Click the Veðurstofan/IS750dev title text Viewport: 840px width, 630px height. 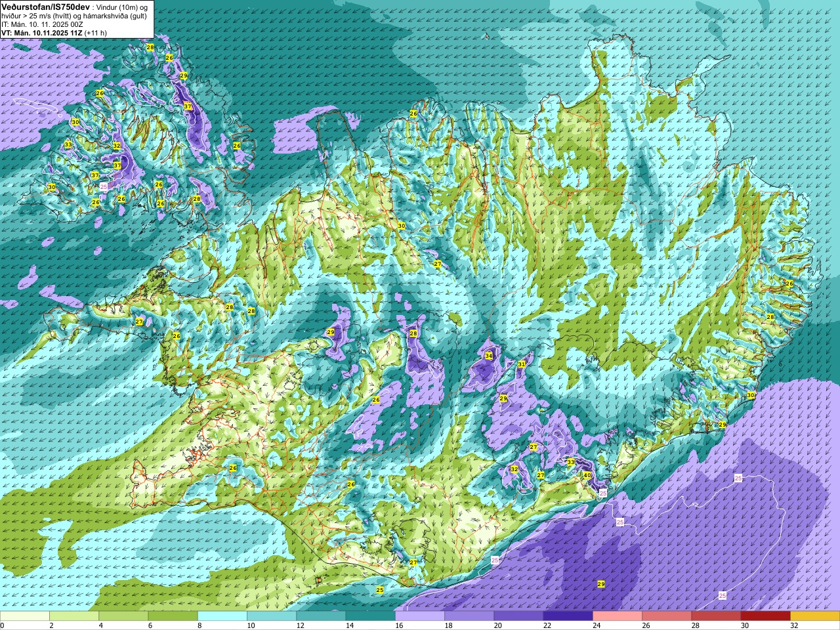click(x=45, y=7)
